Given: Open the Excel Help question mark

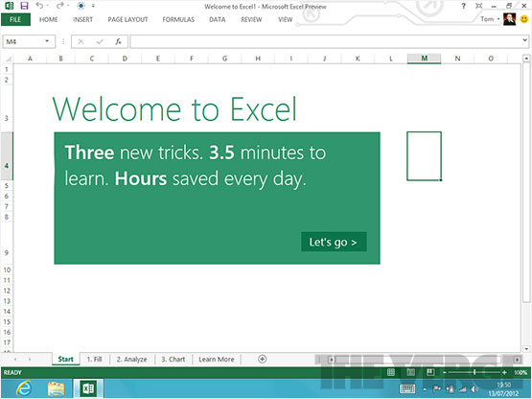Looking at the screenshot, I should click(464, 6).
